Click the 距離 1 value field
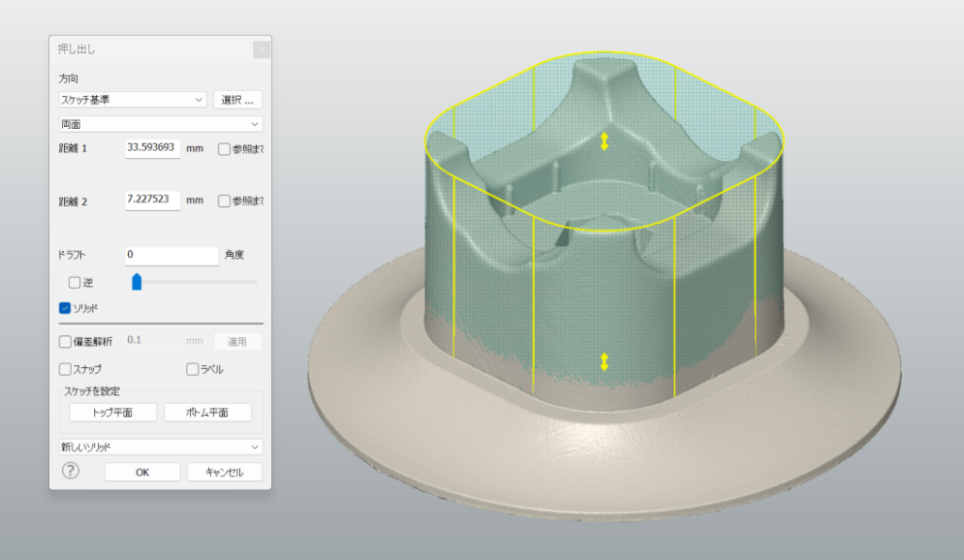Image resolution: width=964 pixels, height=560 pixels. tap(153, 149)
